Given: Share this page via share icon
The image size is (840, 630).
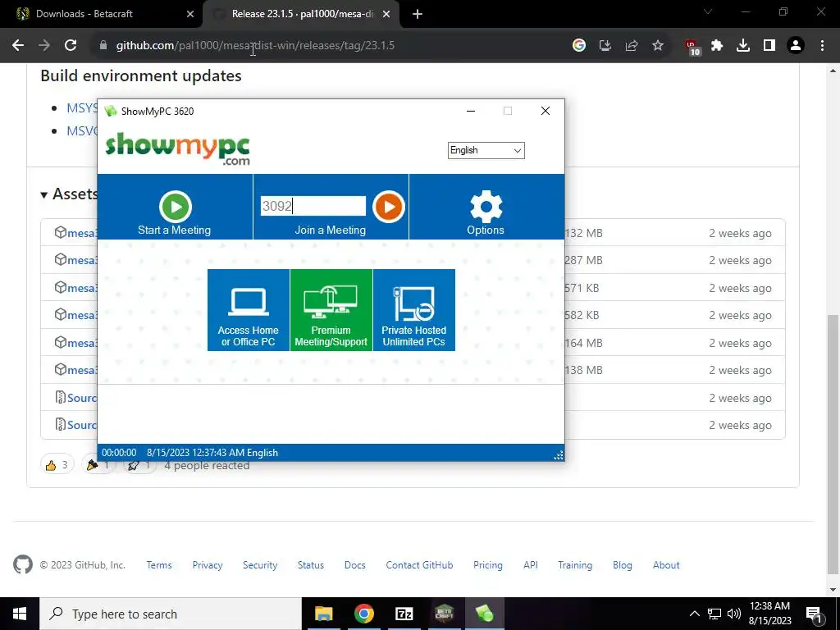Looking at the screenshot, I should pyautogui.click(x=632, y=46).
